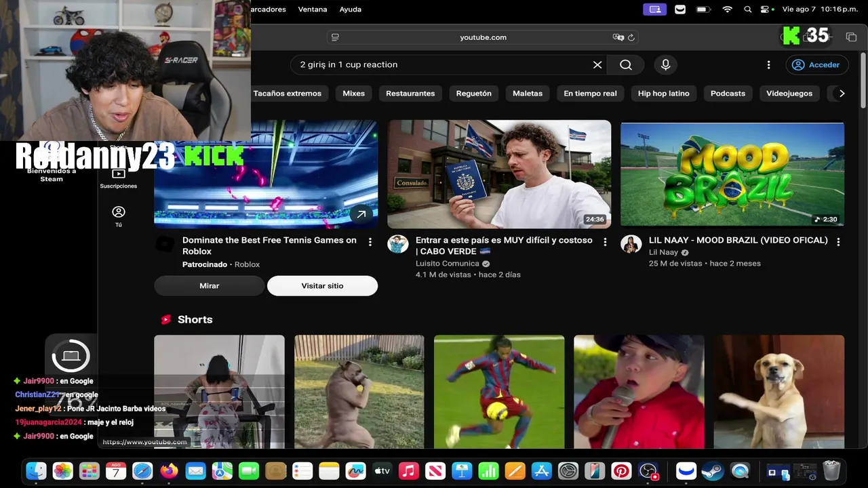Open the Ayuda menu in the menu bar
The width and height of the screenshot is (868, 488).
click(x=351, y=9)
